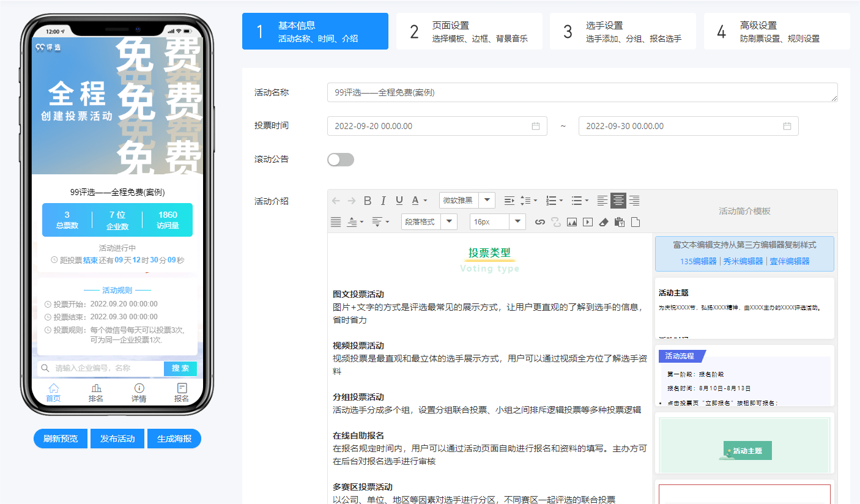Insert an unordered bullet list
Image resolution: width=860 pixels, height=504 pixels.
(576, 201)
